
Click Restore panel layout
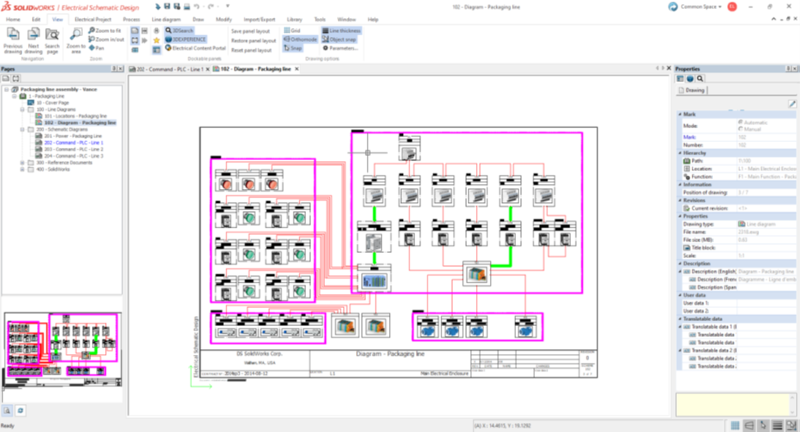[x=254, y=40]
